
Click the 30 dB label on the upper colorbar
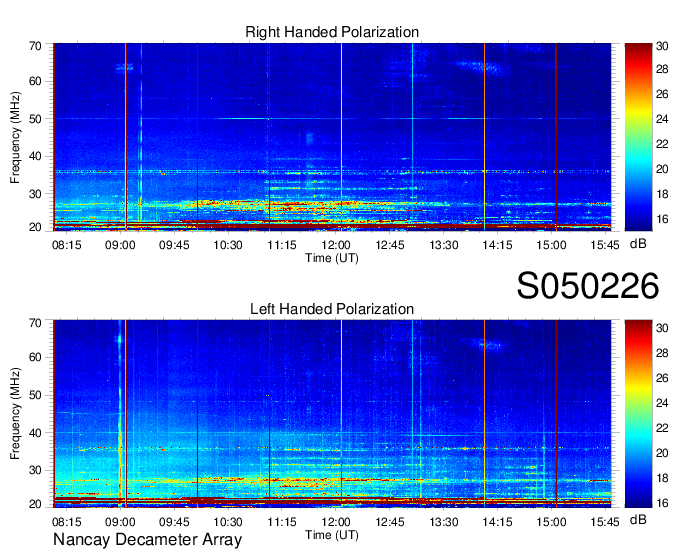point(662,46)
